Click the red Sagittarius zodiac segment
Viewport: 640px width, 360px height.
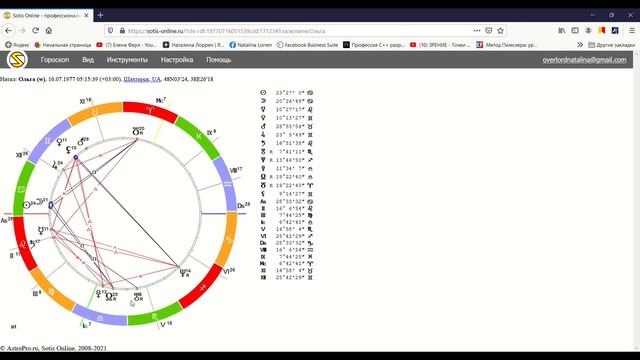tap(201, 287)
